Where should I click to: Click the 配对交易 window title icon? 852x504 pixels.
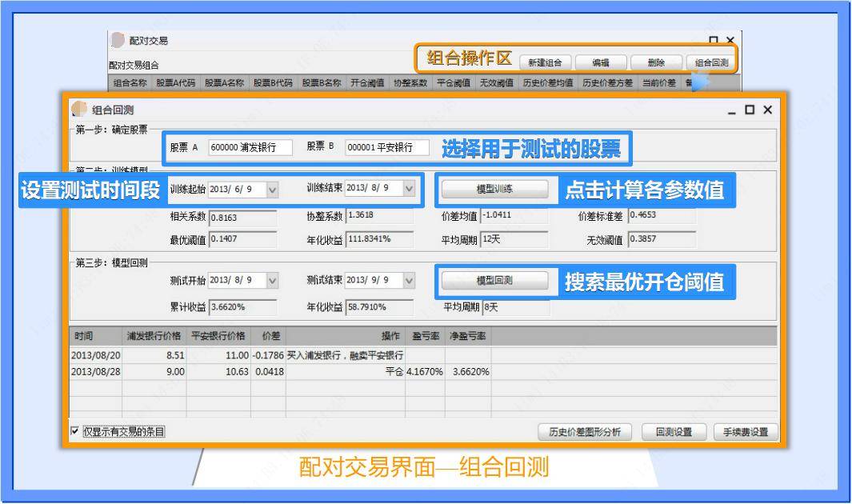[118, 40]
